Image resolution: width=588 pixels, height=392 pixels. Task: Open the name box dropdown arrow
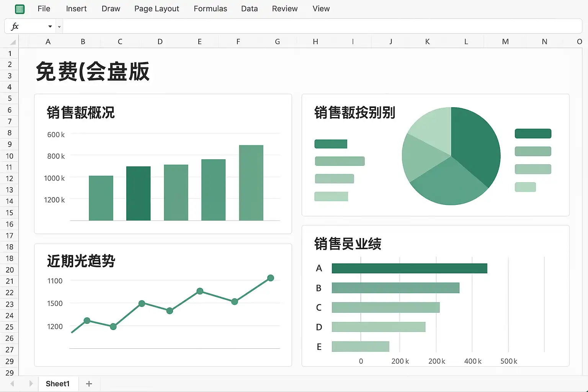tap(50, 26)
